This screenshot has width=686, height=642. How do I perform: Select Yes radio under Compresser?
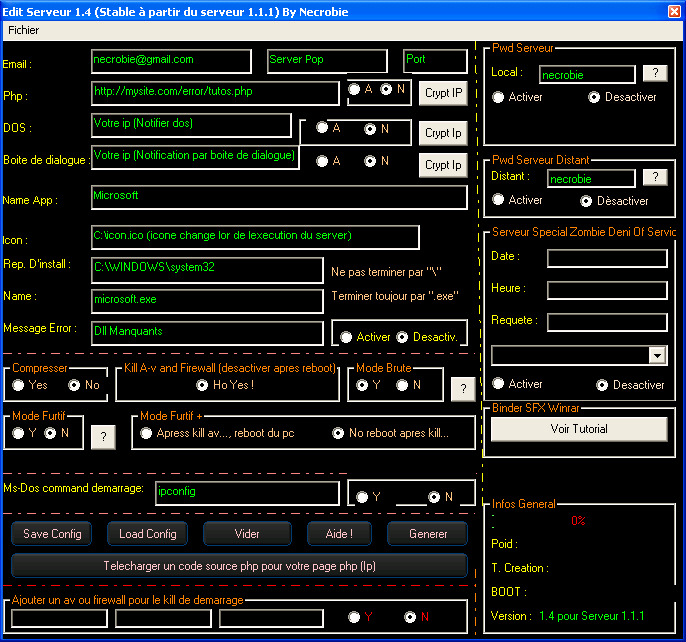tap(19, 385)
